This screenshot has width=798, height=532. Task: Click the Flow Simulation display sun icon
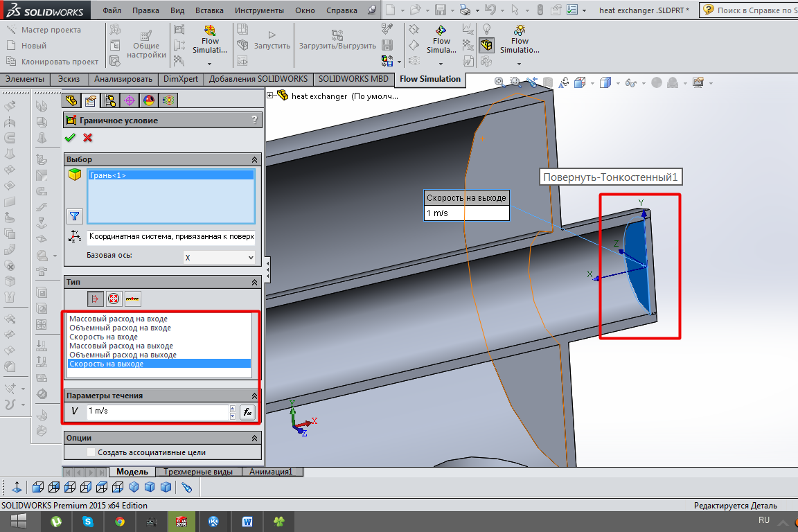(x=519, y=30)
